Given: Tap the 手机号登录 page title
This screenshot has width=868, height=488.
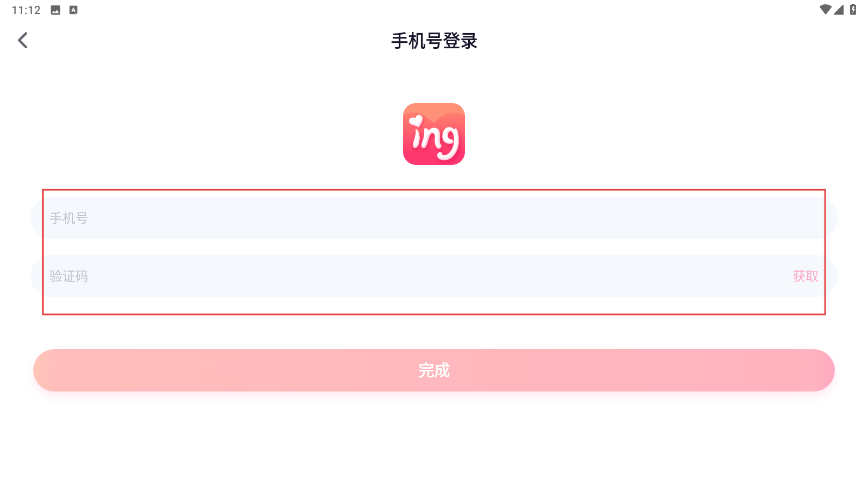Looking at the screenshot, I should (x=434, y=41).
